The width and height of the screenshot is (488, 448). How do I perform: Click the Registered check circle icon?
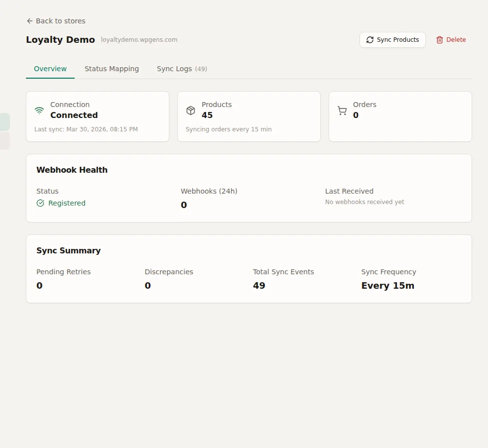(40, 203)
